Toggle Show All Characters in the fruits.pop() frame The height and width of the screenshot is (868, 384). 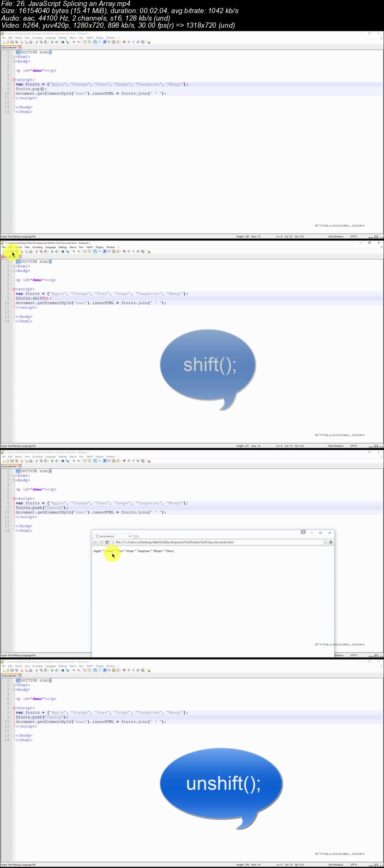coord(99,42)
